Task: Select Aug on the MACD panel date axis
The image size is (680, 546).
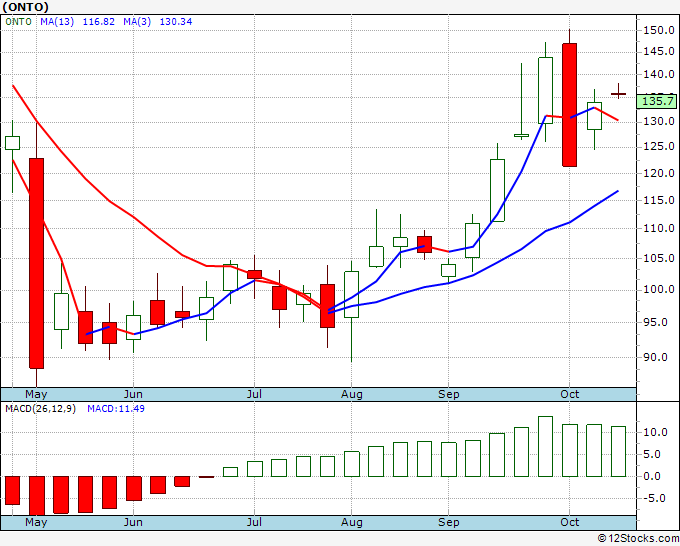Action: (x=352, y=522)
